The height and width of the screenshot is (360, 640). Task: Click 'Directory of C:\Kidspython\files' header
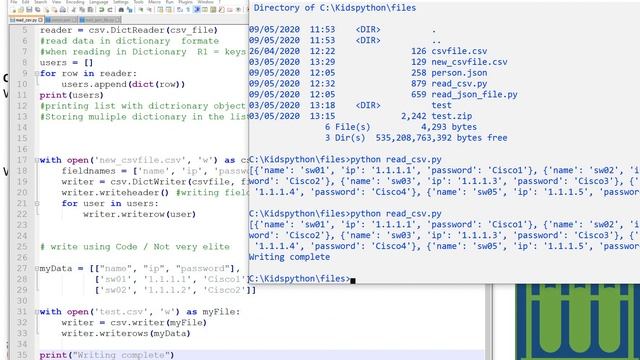[x=335, y=8]
